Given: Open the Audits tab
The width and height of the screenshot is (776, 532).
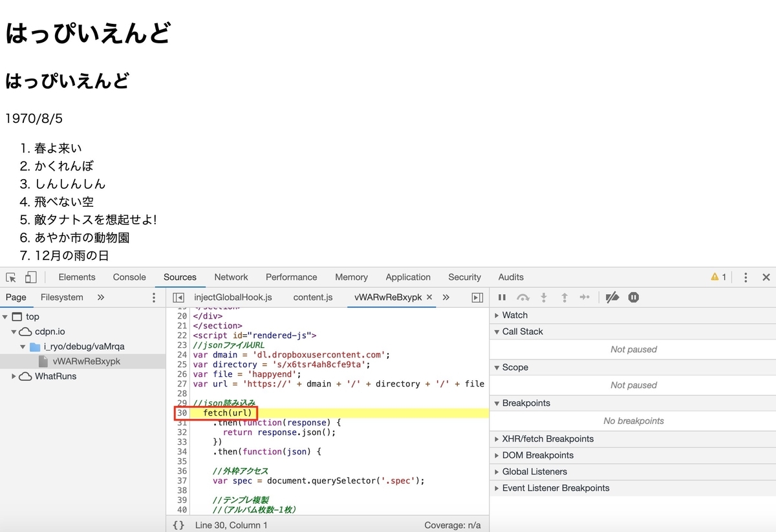Looking at the screenshot, I should (511, 277).
